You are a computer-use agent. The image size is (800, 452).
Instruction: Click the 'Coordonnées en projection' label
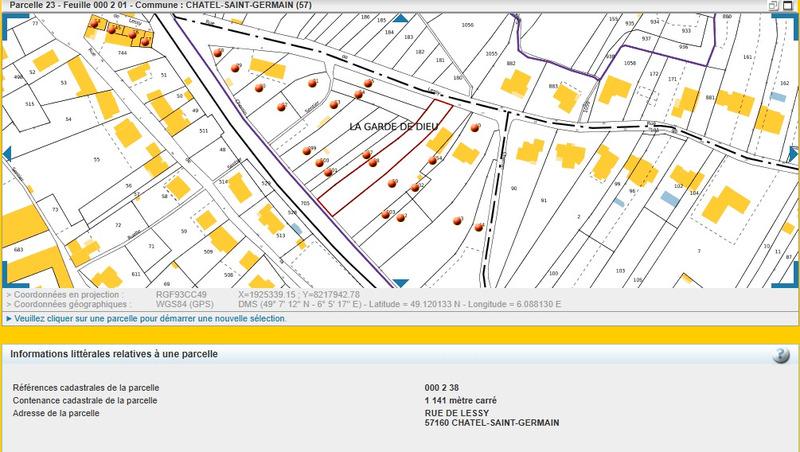65,294
